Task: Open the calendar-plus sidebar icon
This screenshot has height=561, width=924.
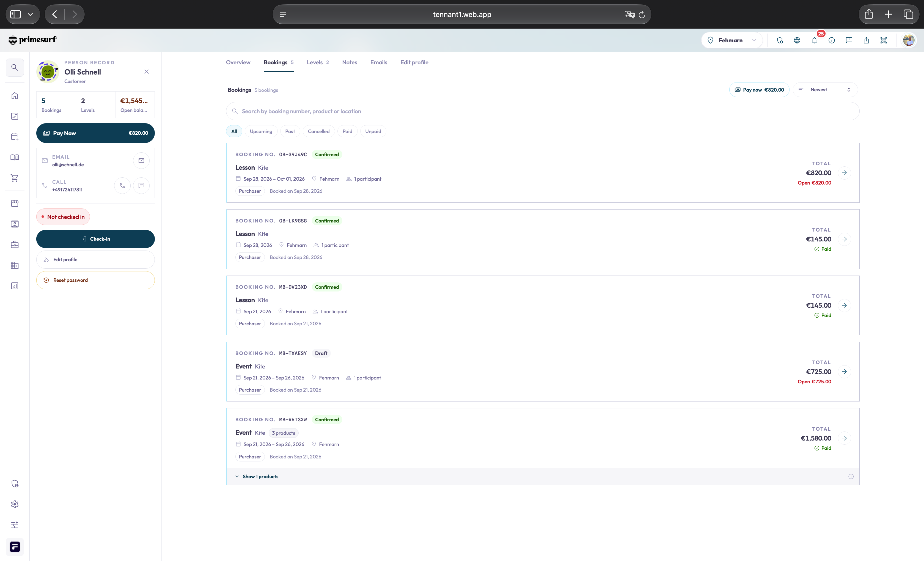Action: click(15, 137)
